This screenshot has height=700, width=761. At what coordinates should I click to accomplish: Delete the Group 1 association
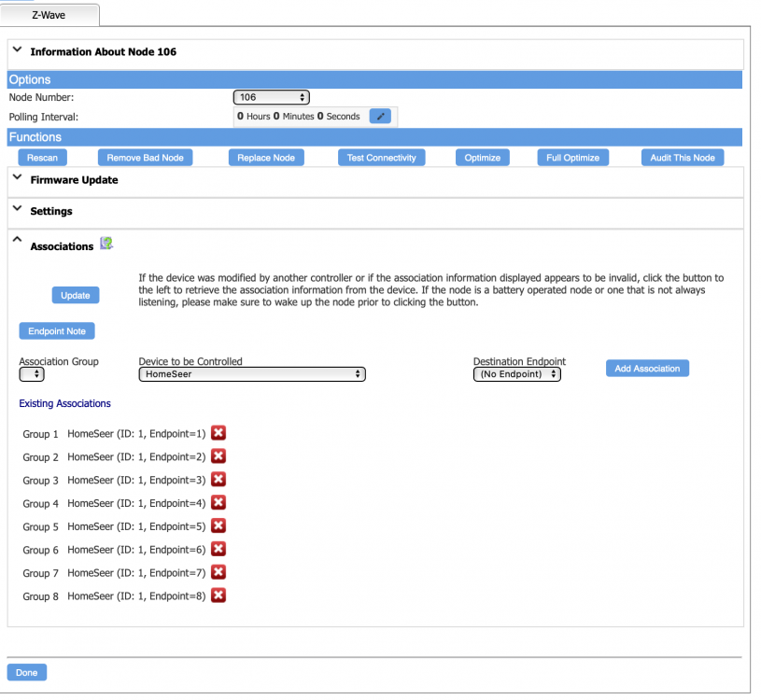(218, 433)
